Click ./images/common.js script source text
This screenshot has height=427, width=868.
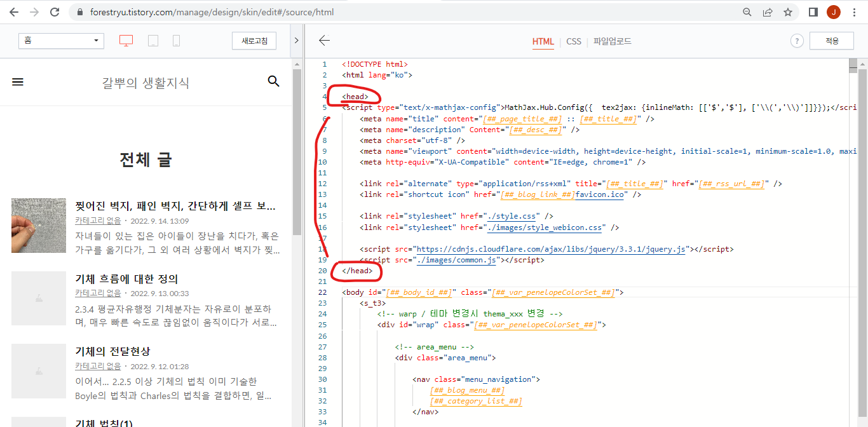tap(455, 260)
